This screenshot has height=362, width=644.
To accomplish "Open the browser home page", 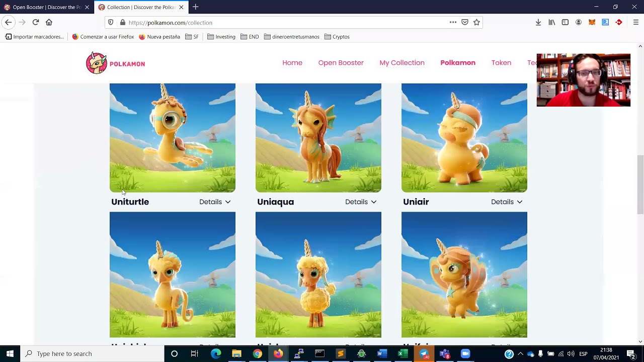I will click(49, 22).
